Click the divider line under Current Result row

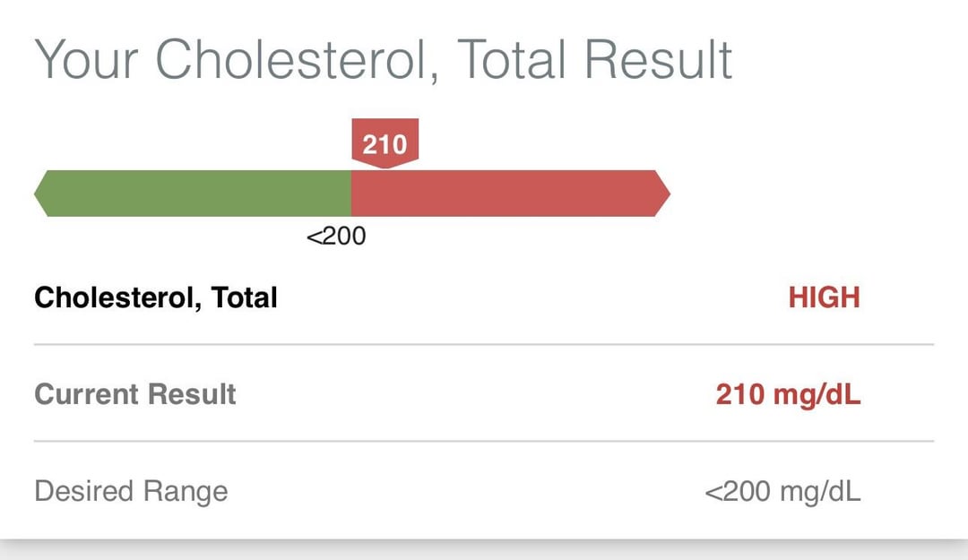[x=484, y=441]
